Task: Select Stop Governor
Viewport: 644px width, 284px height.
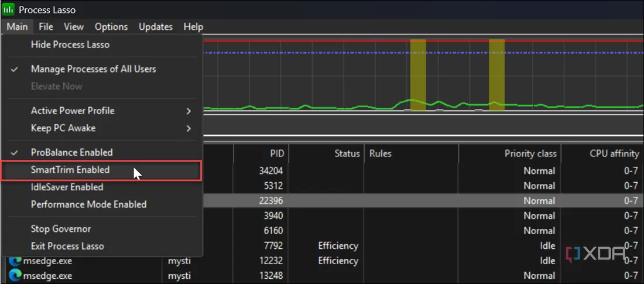Action: [x=102, y=229]
